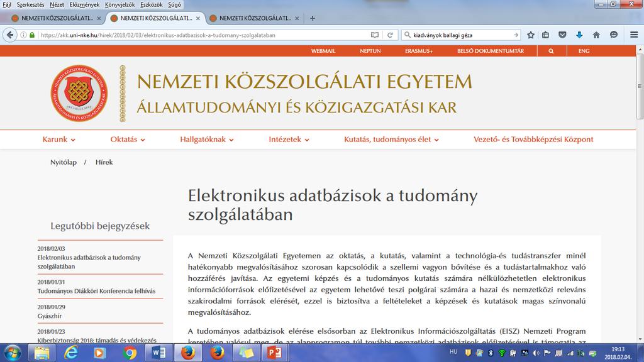
Task: Open the sticky notes taskbar icon
Action: click(246, 353)
